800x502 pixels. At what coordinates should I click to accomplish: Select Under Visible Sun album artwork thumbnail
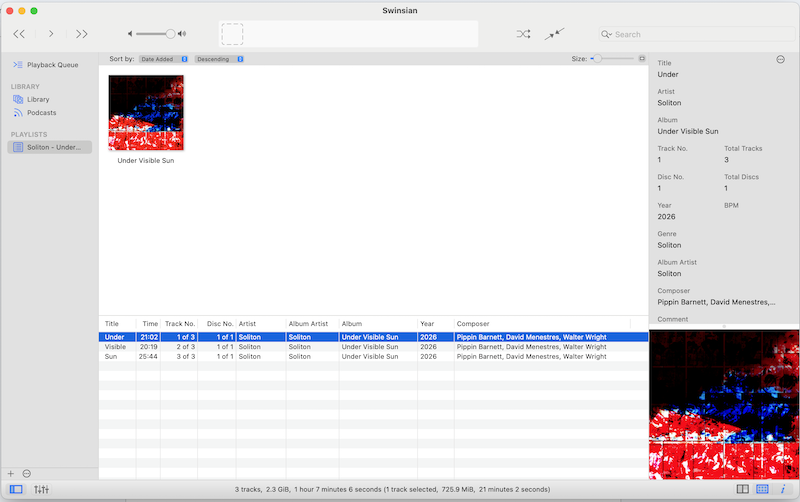point(146,113)
